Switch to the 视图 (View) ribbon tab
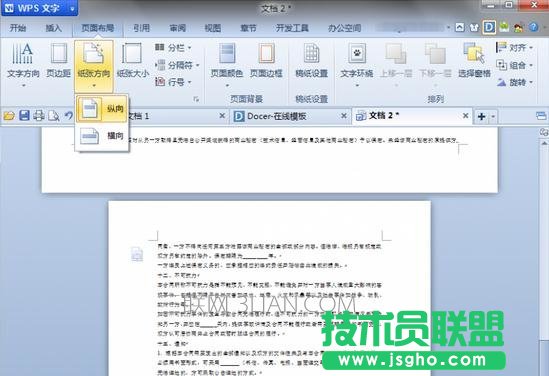This screenshot has width=549, height=376. click(213, 28)
